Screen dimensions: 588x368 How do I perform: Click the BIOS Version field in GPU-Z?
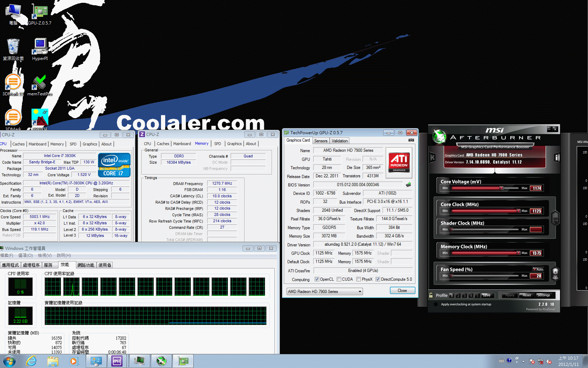point(358,185)
